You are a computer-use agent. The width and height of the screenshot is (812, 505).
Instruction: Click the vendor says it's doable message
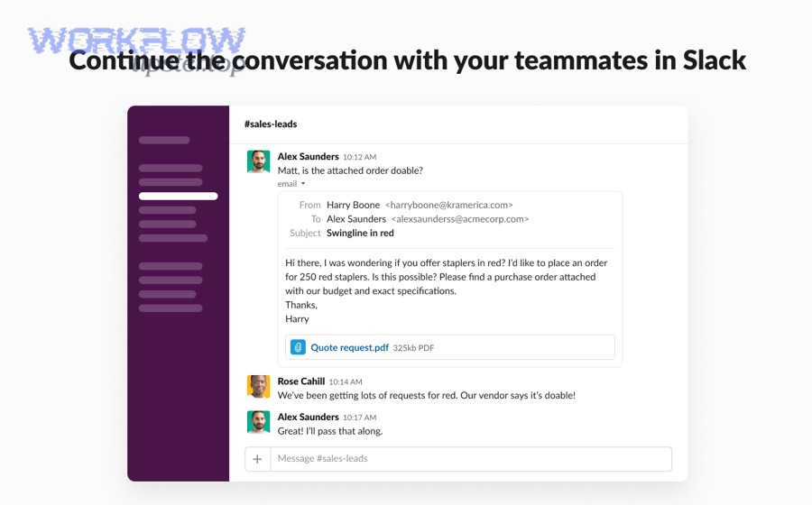[x=427, y=395]
